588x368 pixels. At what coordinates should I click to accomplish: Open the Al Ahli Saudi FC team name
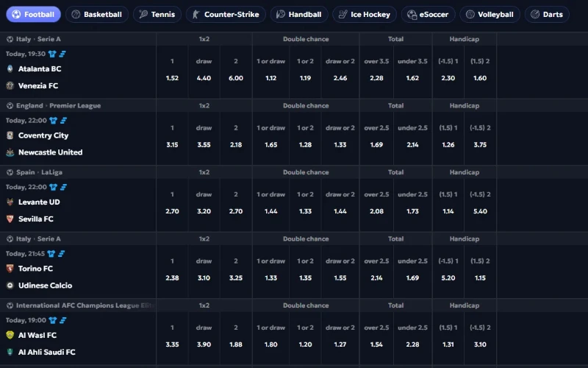pos(47,352)
